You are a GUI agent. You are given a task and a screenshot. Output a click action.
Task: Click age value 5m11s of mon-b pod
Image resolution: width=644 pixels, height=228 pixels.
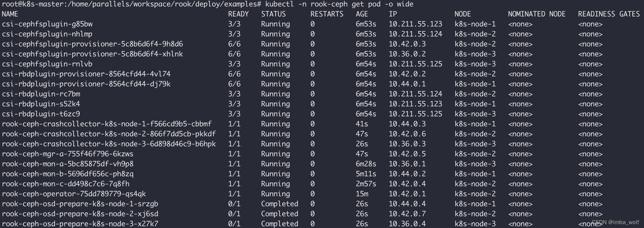click(x=366, y=174)
